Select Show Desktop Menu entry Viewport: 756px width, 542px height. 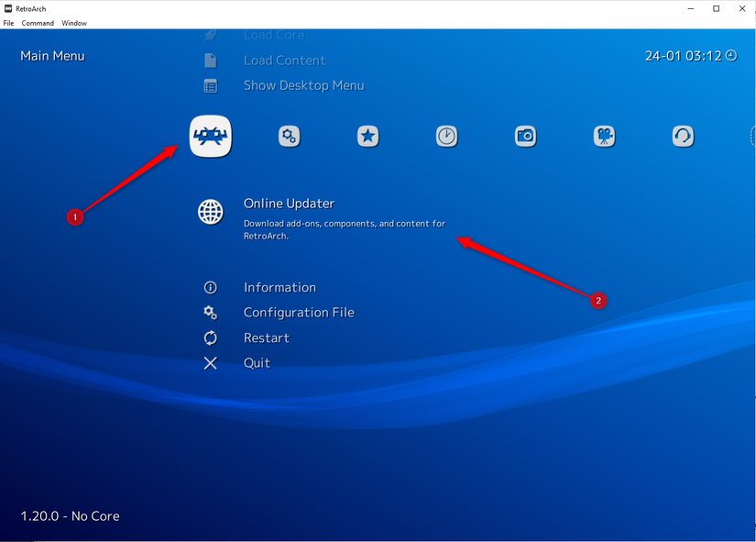pyautogui.click(x=303, y=85)
